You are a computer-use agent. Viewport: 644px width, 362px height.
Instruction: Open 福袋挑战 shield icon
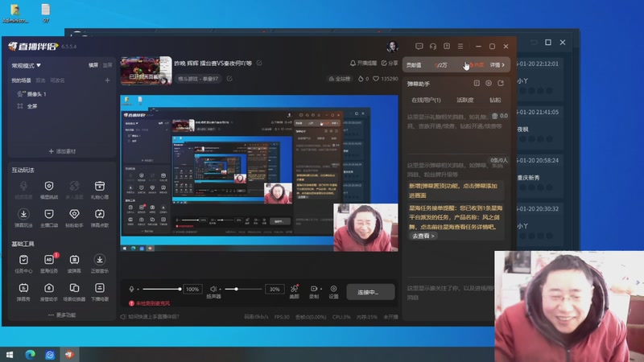click(49, 186)
